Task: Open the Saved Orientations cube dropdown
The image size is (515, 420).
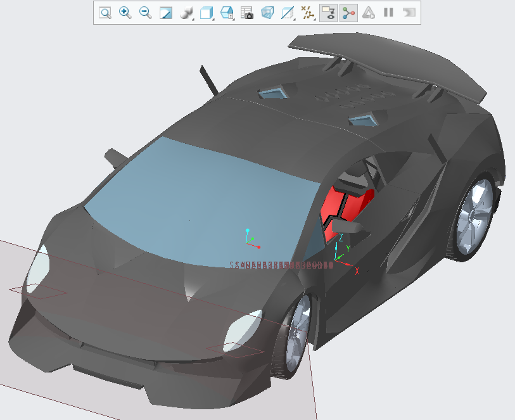Action: (207, 13)
